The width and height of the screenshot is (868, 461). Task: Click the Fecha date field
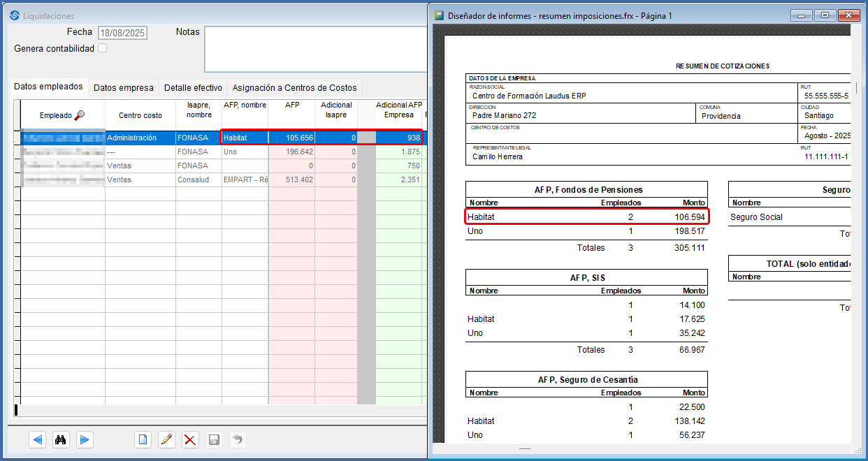[122, 33]
